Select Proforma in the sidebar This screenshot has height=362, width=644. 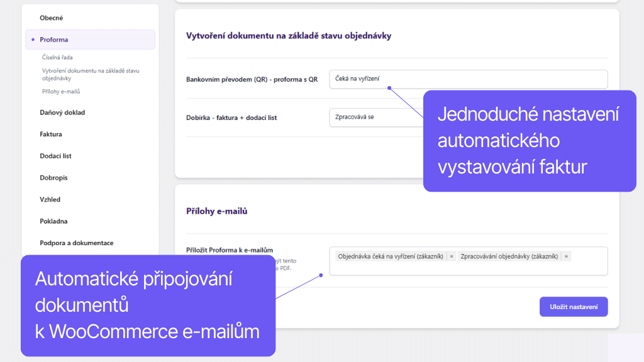pyautogui.click(x=54, y=40)
